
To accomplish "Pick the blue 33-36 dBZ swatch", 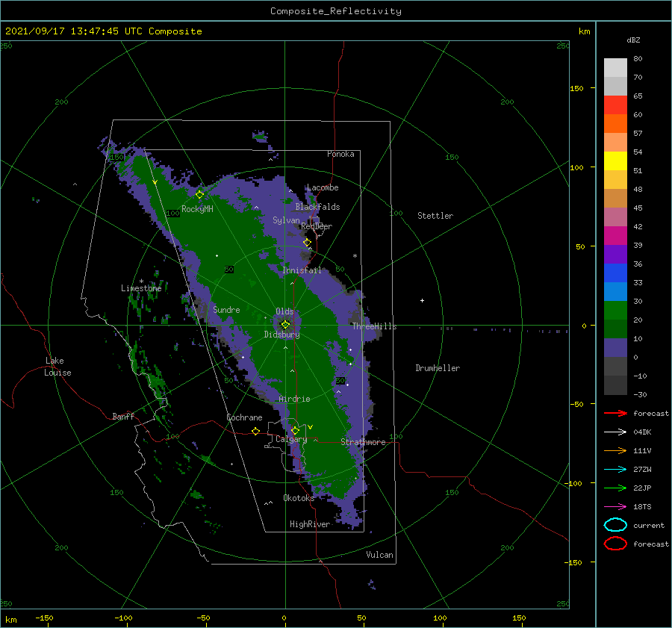I will (x=615, y=273).
